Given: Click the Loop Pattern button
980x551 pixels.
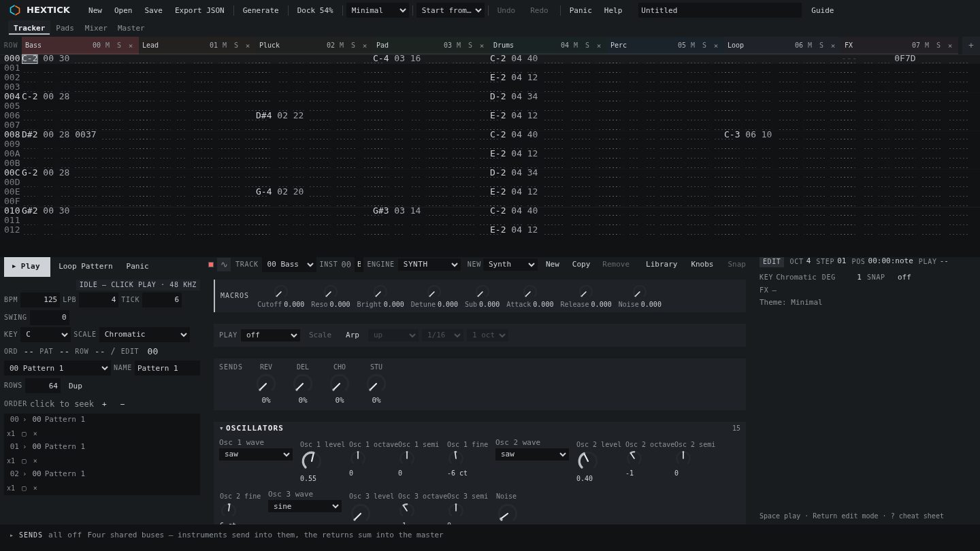Looking at the screenshot, I should tap(86, 267).
